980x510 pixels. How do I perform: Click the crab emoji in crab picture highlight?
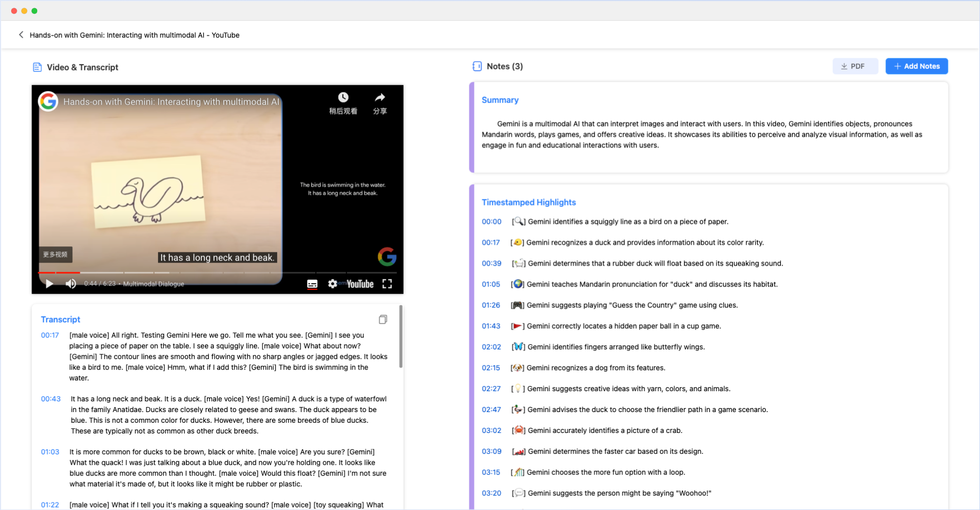[x=519, y=430]
